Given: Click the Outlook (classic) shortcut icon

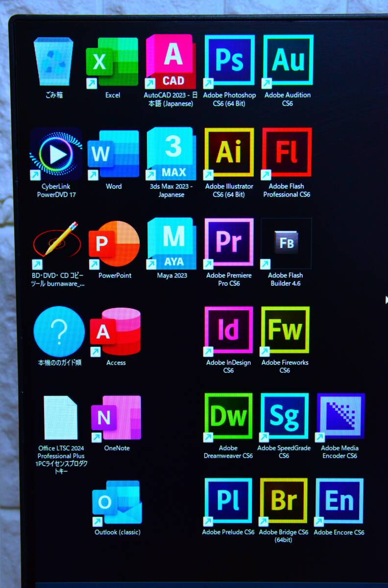Looking at the screenshot, I should 118,503.
